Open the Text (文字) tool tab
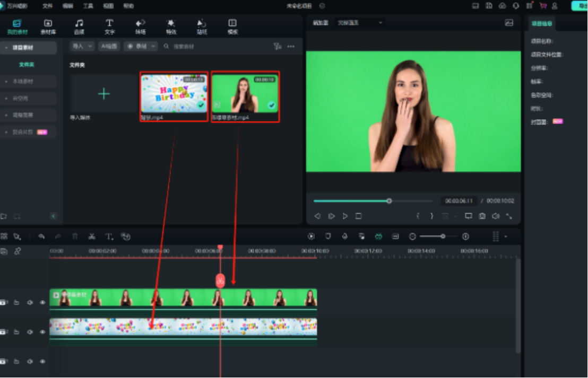The width and height of the screenshot is (588, 378). (x=109, y=27)
